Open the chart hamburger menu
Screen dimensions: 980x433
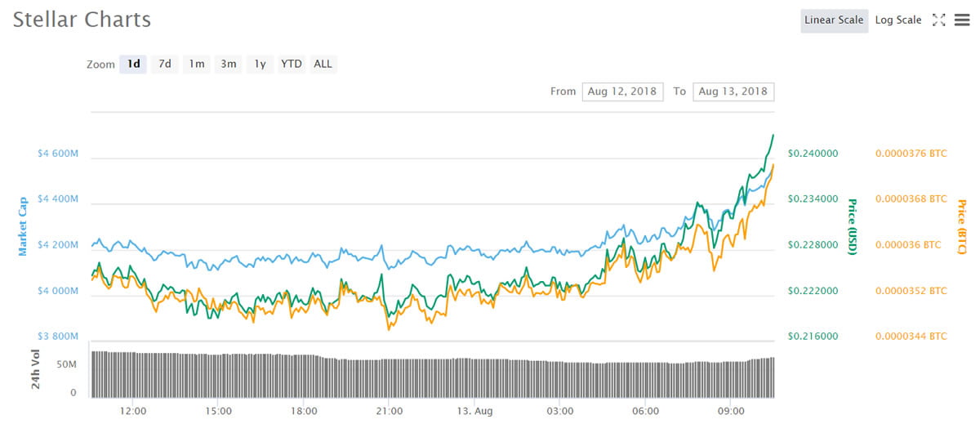point(962,20)
